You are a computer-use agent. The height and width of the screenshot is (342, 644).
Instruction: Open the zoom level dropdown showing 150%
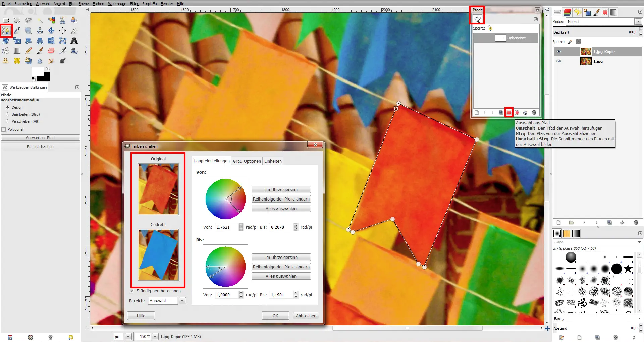pos(155,337)
